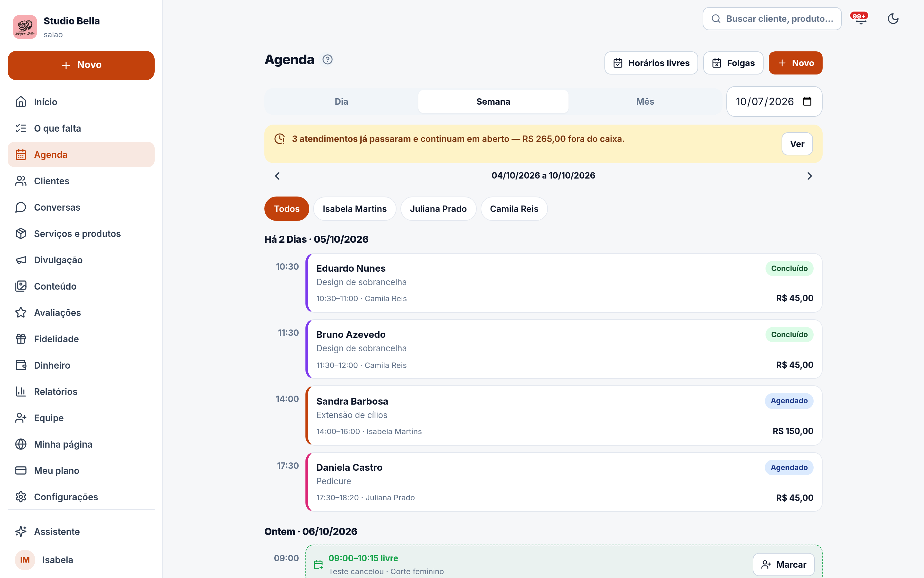Image resolution: width=924 pixels, height=578 pixels.
Task: Open Dinheiro wallet section
Action: (81, 365)
